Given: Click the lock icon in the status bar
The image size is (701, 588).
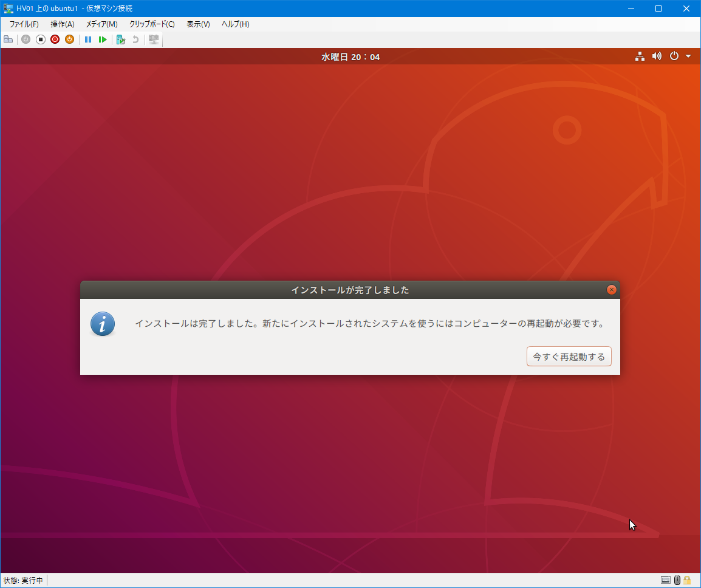Looking at the screenshot, I should (686, 580).
